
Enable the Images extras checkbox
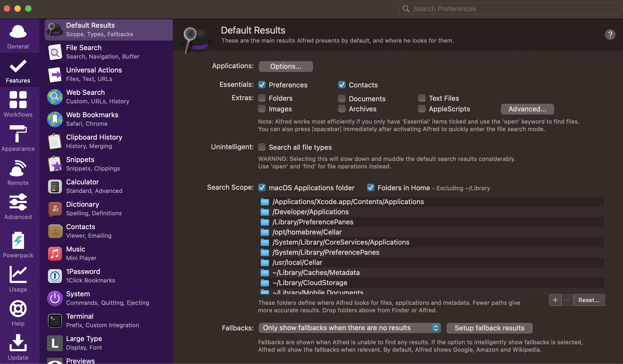tap(262, 109)
